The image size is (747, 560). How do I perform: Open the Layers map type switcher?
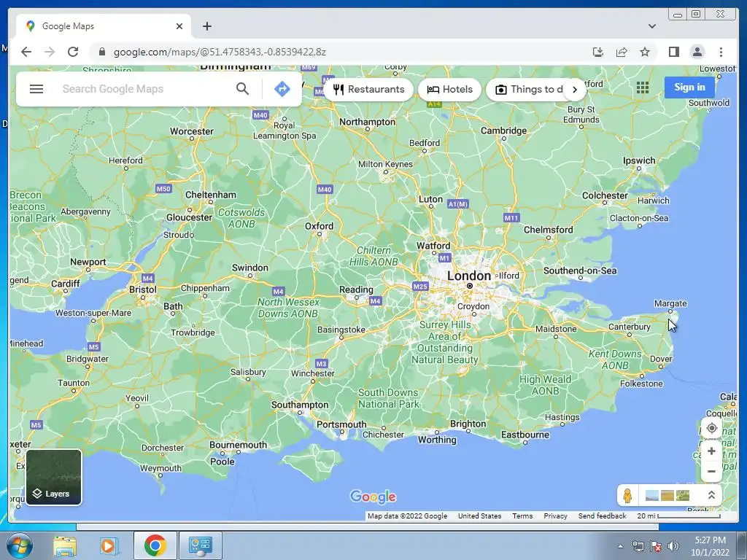click(53, 477)
